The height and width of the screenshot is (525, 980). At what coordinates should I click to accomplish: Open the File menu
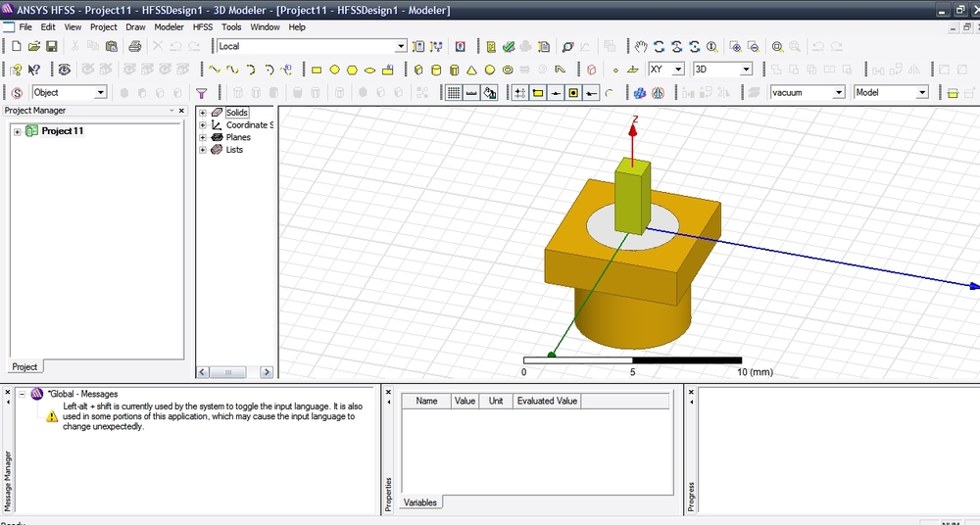[x=25, y=26]
